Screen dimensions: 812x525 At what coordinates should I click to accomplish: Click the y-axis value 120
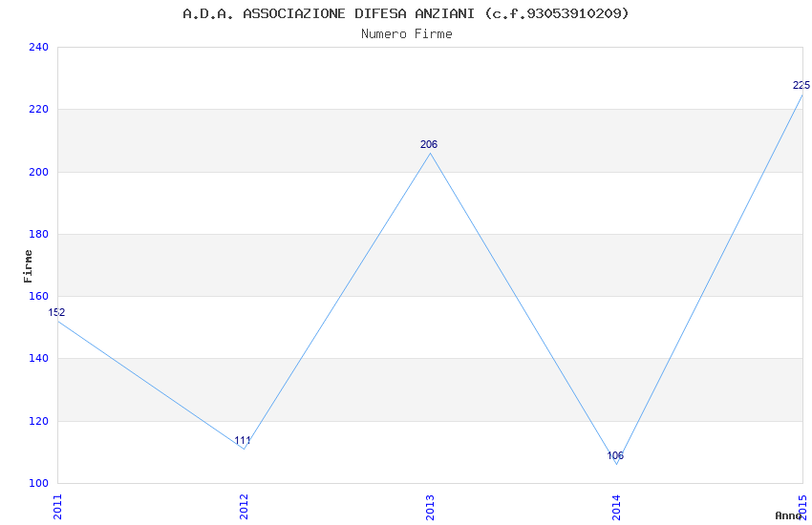[x=38, y=421]
